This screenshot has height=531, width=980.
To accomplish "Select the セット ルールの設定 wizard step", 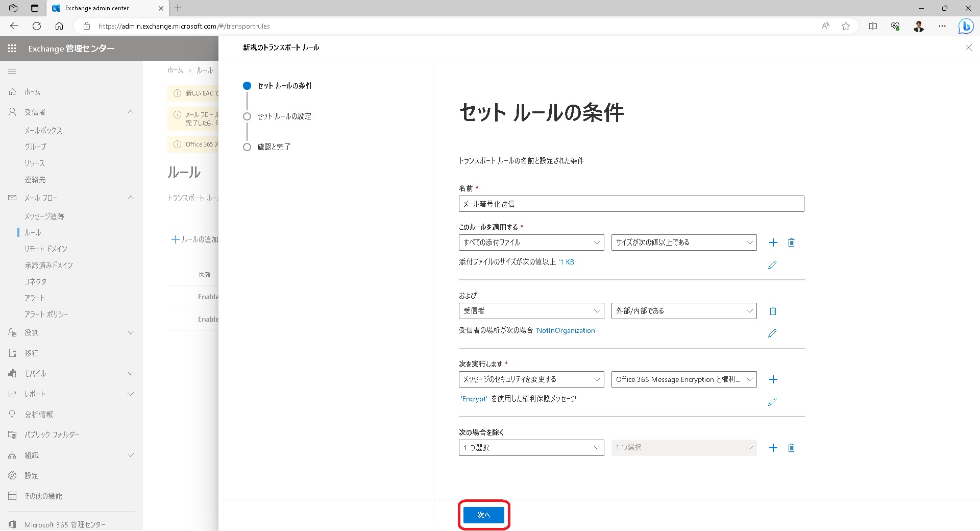I will click(x=284, y=116).
